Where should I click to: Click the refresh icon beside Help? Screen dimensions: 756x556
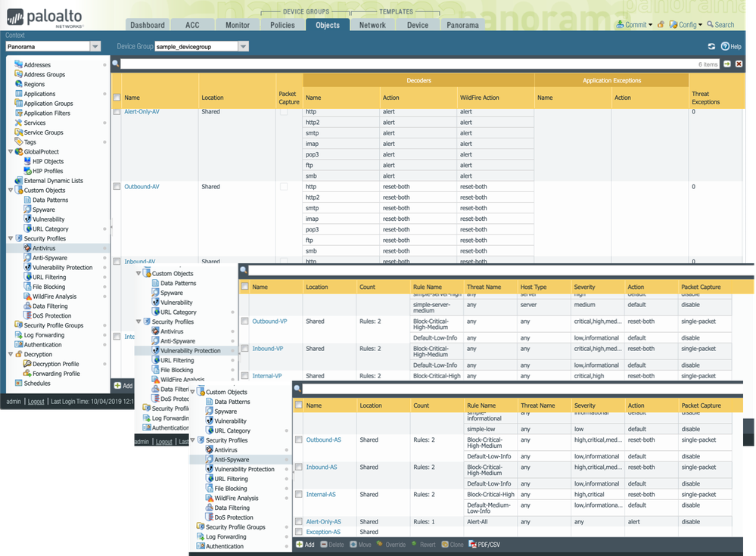[711, 47]
